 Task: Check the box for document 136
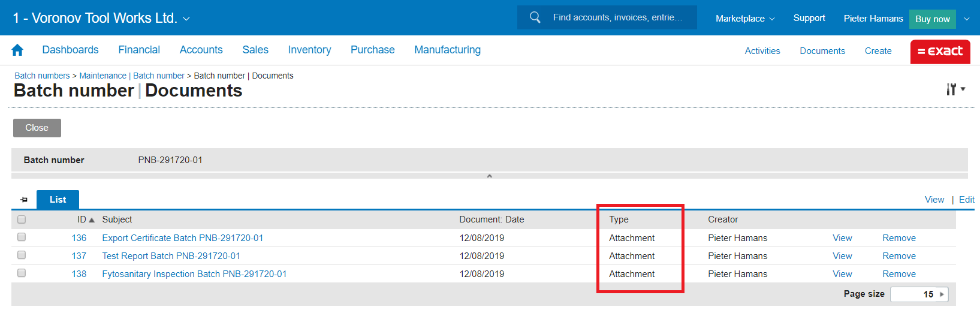[x=22, y=237]
